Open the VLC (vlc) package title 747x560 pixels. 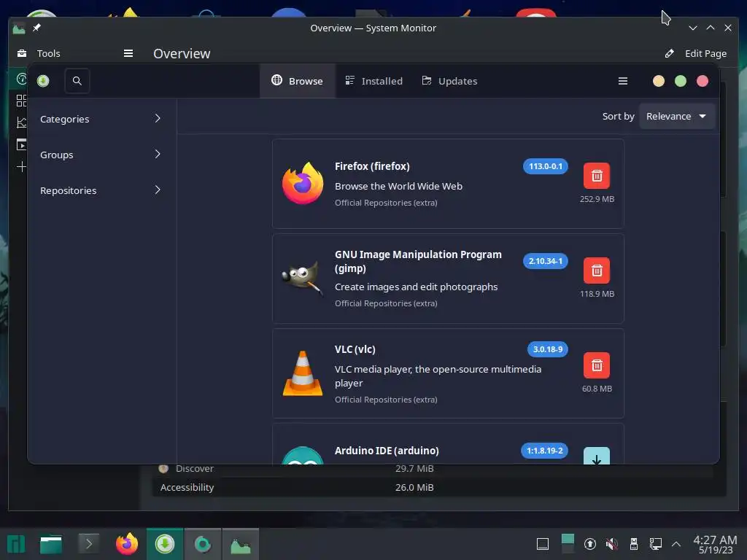pyautogui.click(x=355, y=349)
